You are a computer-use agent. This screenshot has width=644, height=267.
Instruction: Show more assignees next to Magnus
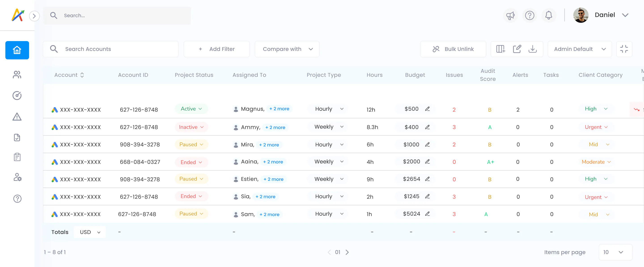pyautogui.click(x=279, y=109)
